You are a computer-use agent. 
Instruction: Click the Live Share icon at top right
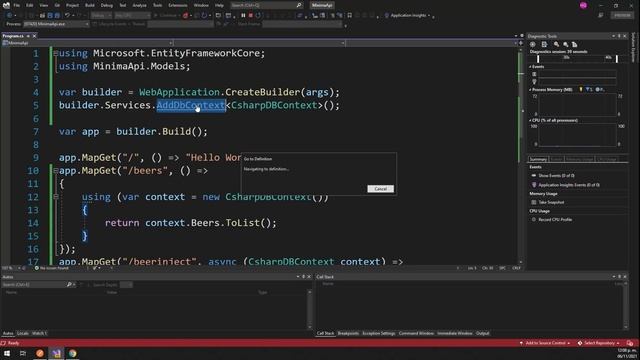click(600, 15)
